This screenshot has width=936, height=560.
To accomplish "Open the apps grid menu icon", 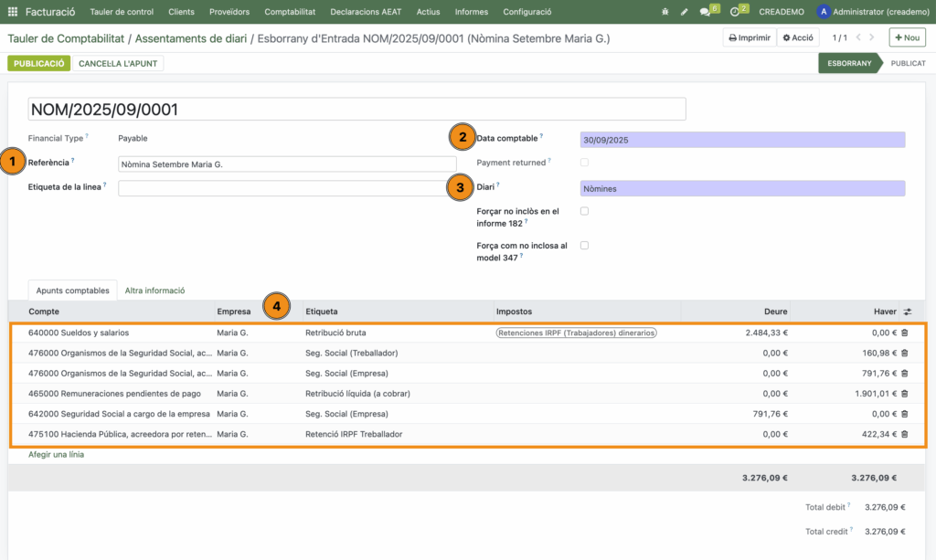I will (14, 12).
